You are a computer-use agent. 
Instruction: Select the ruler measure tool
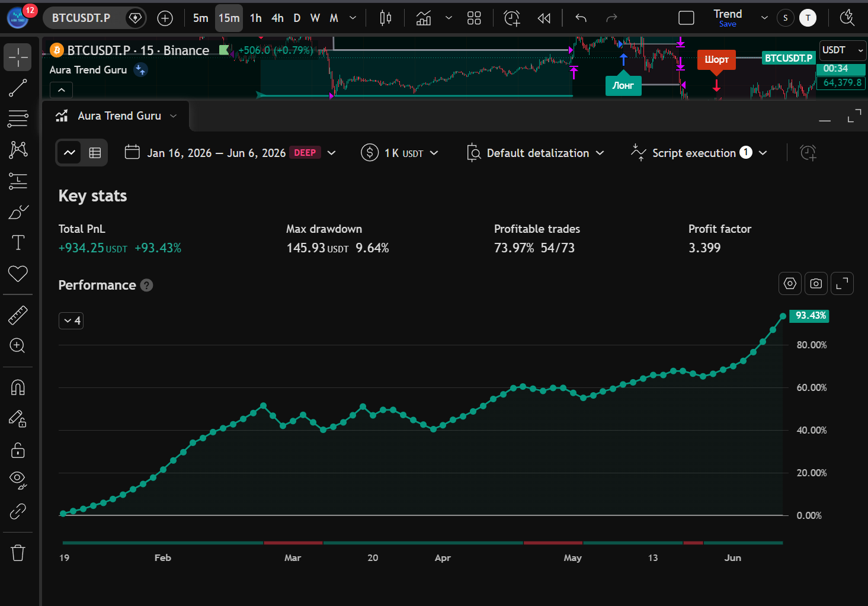[18, 315]
